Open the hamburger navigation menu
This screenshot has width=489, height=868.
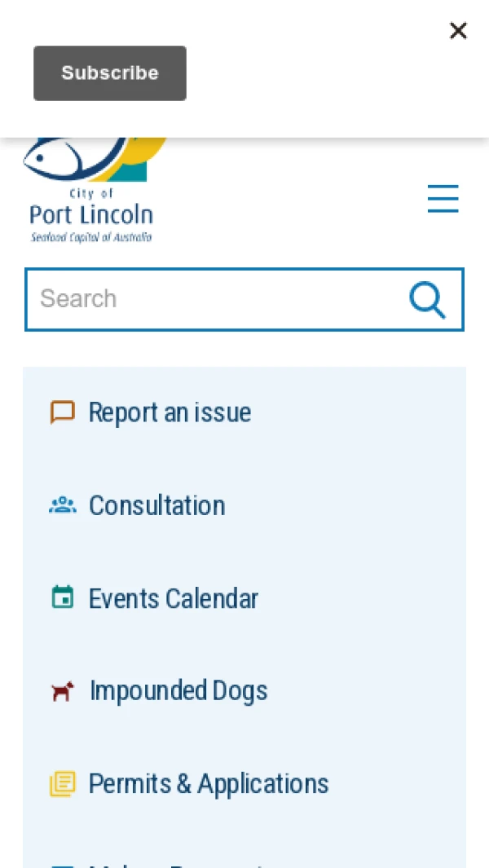pyautogui.click(x=443, y=199)
